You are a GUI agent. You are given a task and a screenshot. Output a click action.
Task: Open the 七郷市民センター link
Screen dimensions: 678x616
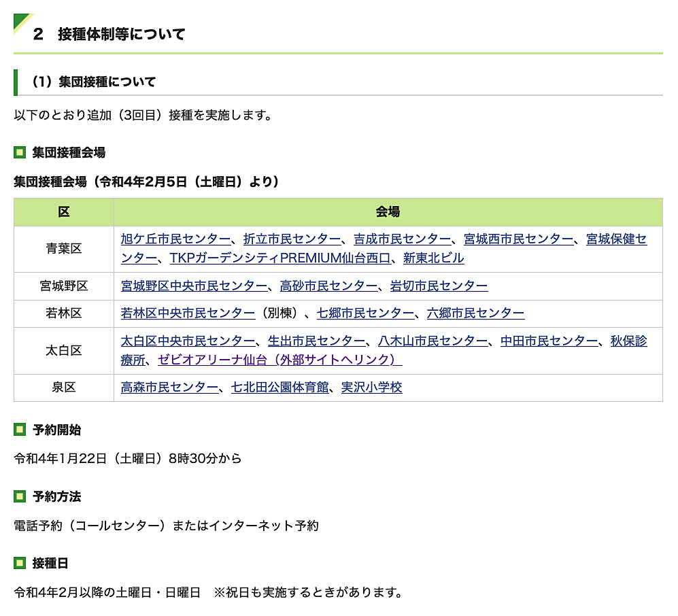365,313
